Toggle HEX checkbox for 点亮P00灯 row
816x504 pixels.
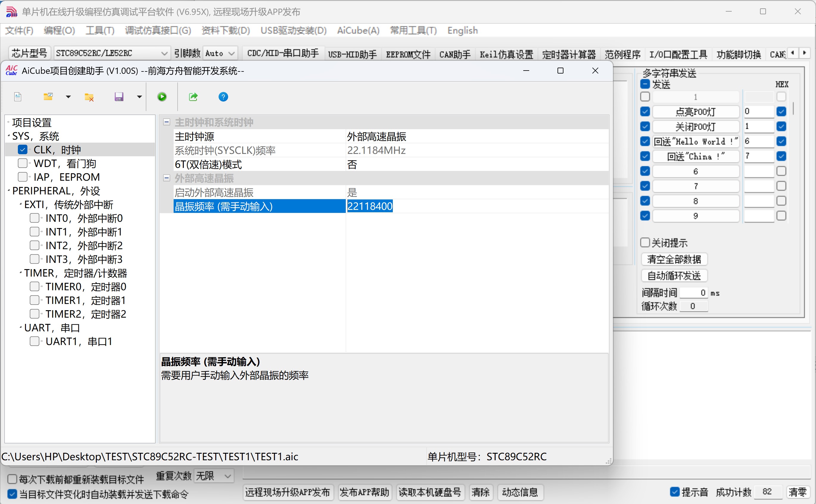pyautogui.click(x=781, y=111)
